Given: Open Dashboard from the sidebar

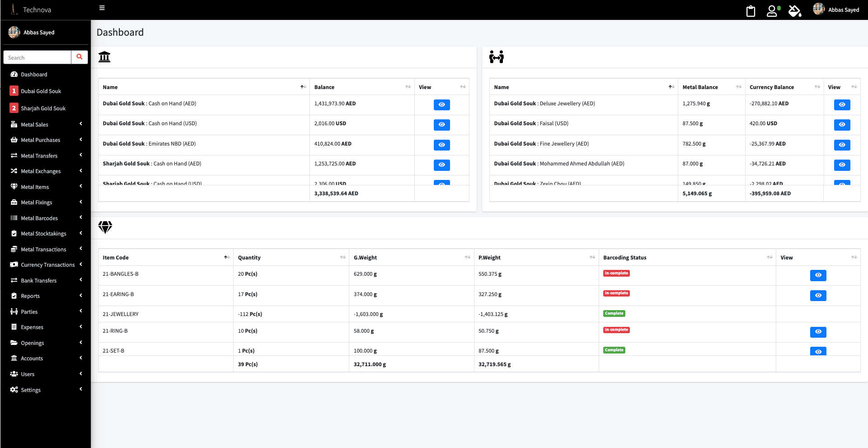Looking at the screenshot, I should pos(34,75).
